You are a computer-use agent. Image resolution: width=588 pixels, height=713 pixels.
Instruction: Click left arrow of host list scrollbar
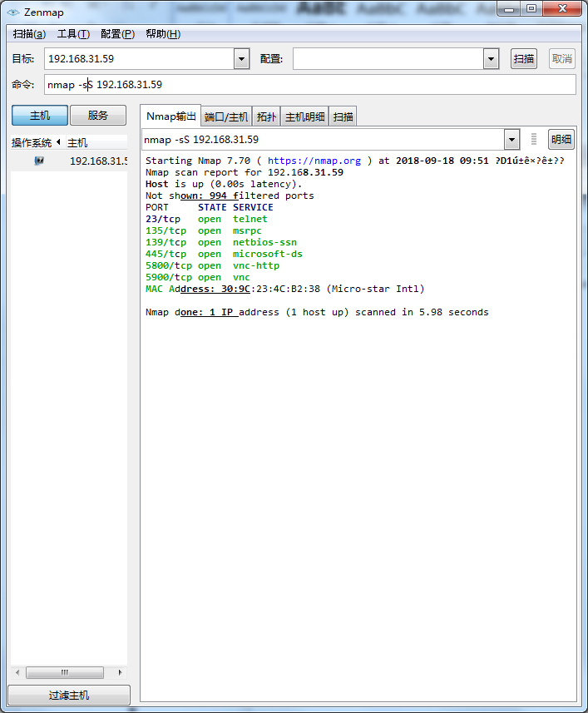tap(17, 672)
